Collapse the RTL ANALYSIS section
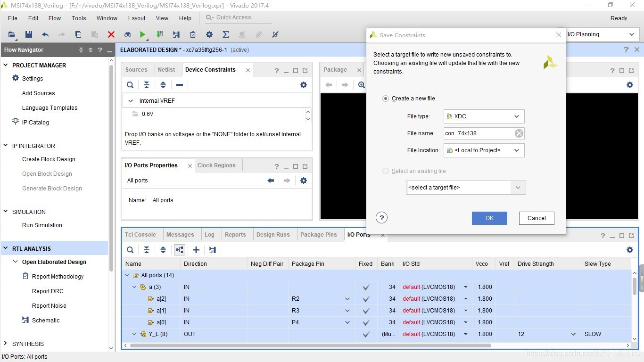Image resolution: width=644 pixels, height=362 pixels. coord(6,248)
